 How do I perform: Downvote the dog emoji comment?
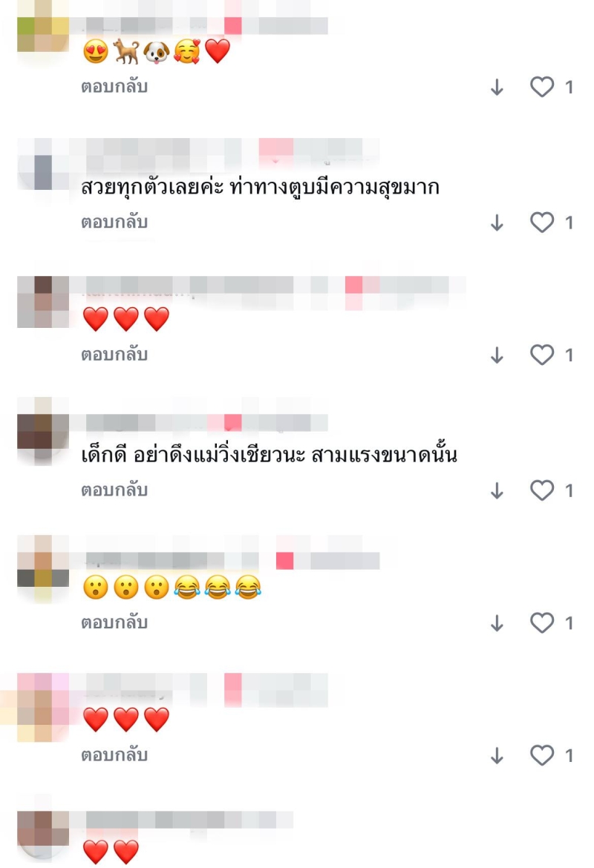click(497, 87)
